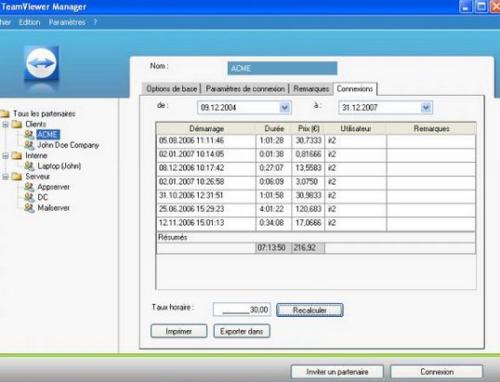The width and height of the screenshot is (500, 382).
Task: Select ACME in the partner tree
Action: (48, 134)
